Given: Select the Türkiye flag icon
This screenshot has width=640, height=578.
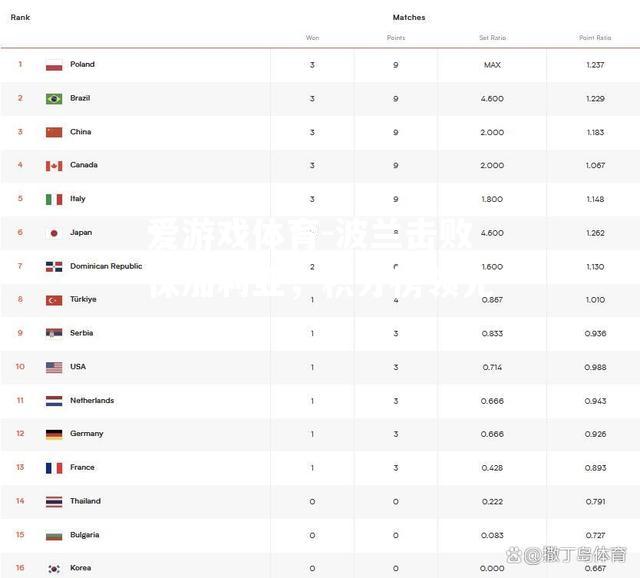Looking at the screenshot, I should tap(54, 300).
